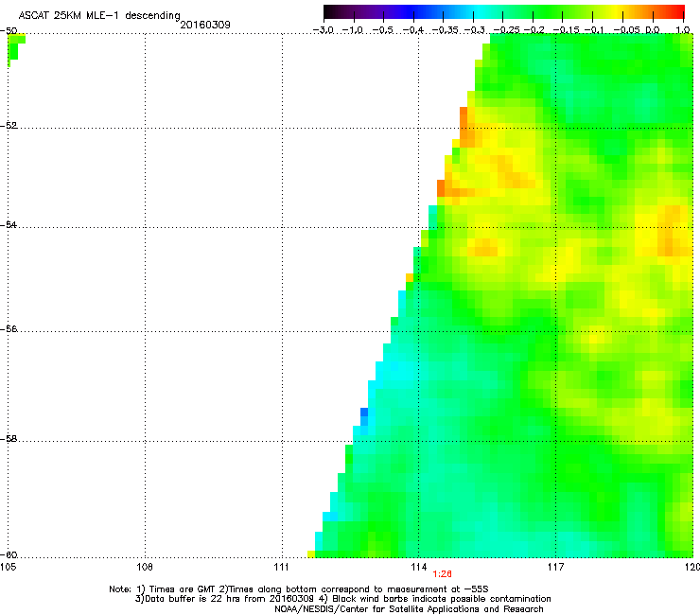
Task: Select the longitude label '108'
Action: [145, 567]
